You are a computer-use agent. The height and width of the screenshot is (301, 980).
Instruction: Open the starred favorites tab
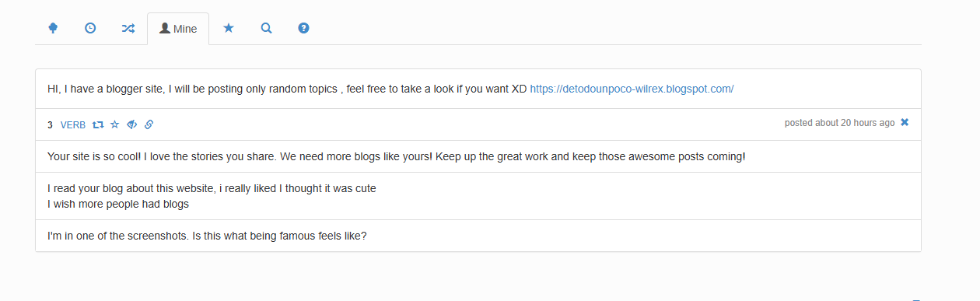pos(229,28)
